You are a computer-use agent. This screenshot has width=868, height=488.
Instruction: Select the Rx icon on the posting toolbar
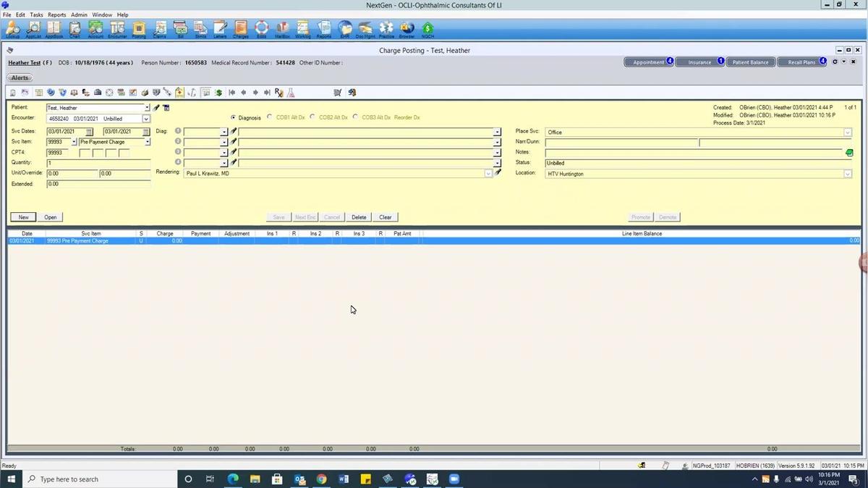click(x=278, y=92)
